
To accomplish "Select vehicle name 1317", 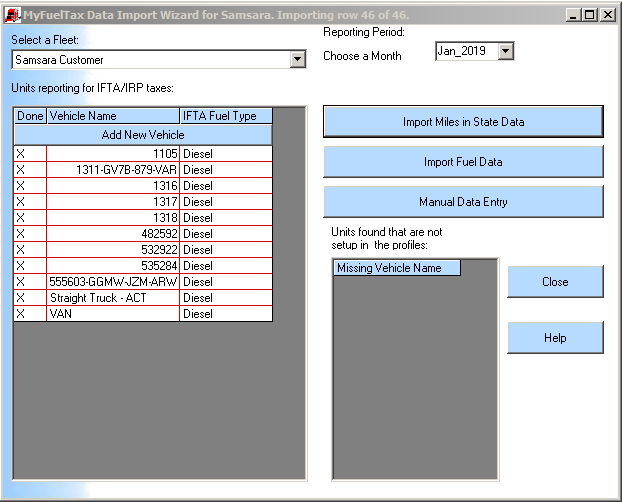I will [x=113, y=202].
